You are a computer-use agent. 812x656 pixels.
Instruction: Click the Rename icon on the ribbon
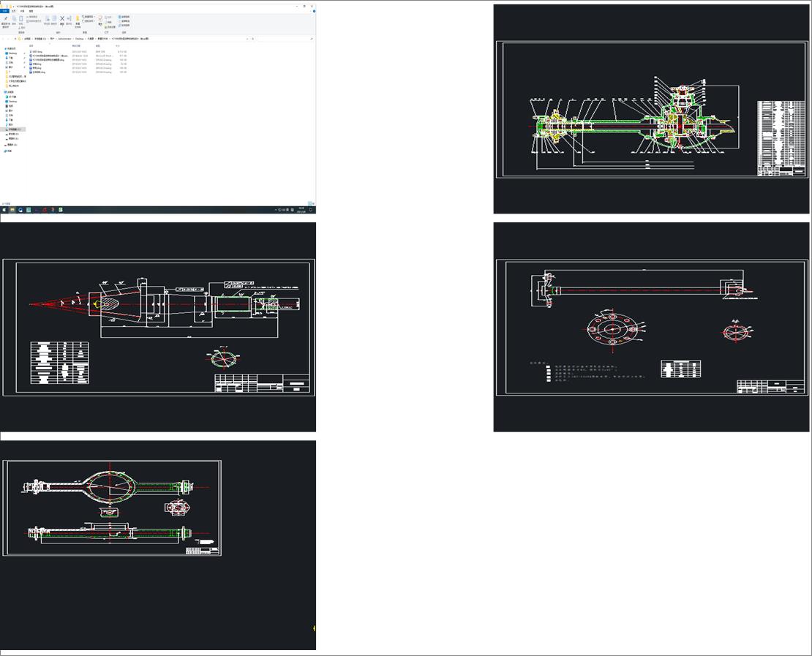pyautogui.click(x=69, y=20)
